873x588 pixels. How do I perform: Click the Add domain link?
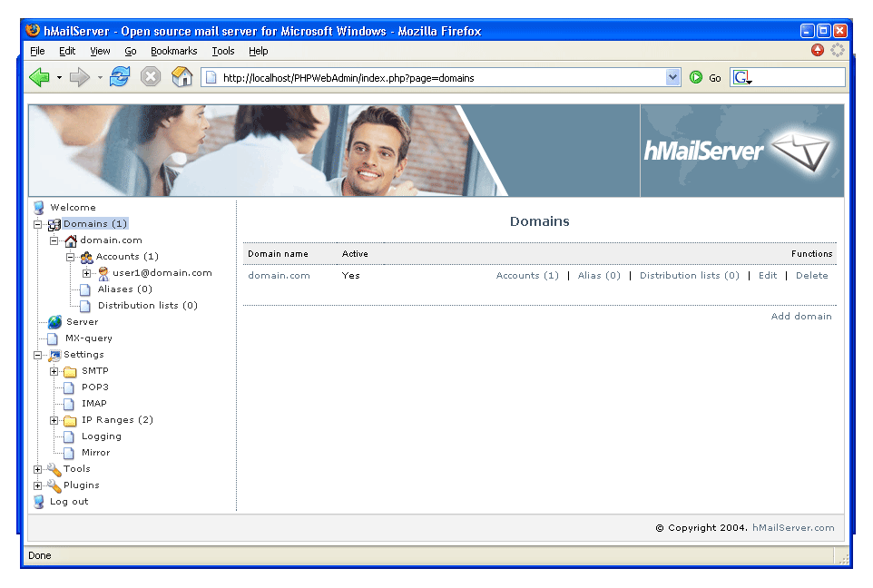[801, 317]
